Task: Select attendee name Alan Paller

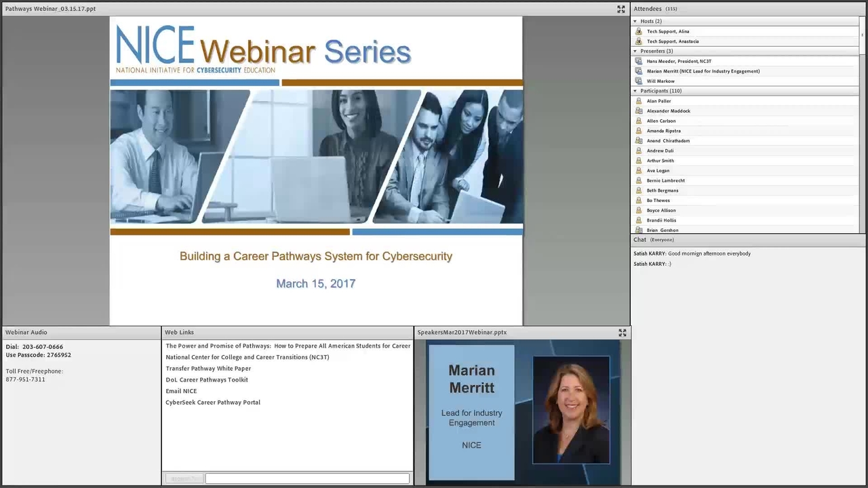Action: pyautogui.click(x=658, y=101)
